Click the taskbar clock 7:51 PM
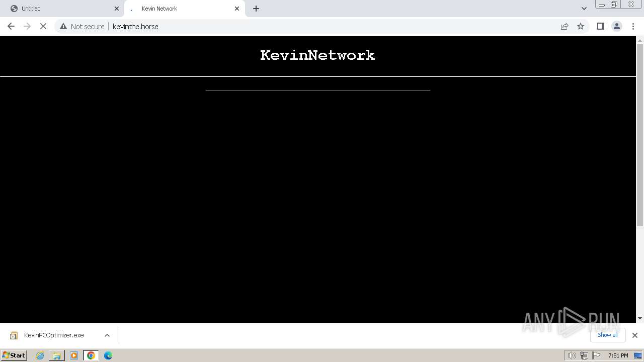 618,355
